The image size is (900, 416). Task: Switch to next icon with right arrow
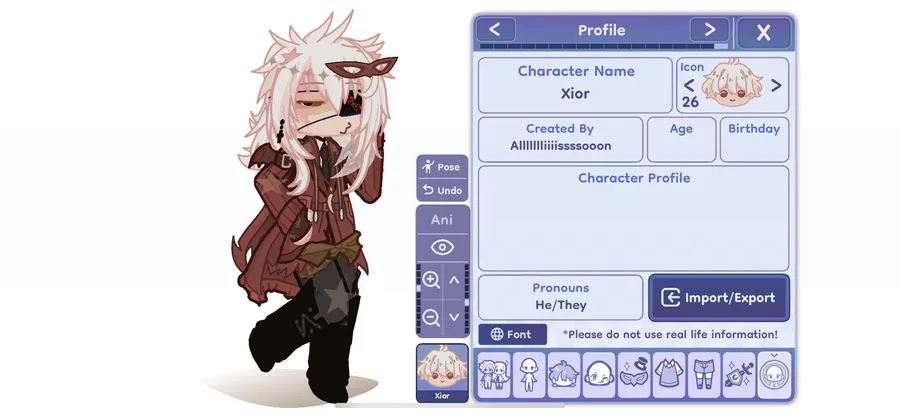[776, 85]
